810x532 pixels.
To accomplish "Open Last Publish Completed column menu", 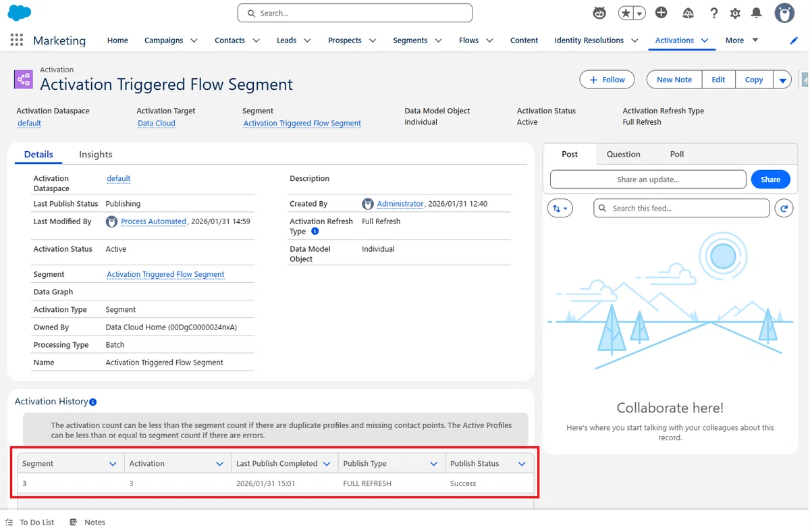I will pos(327,464).
